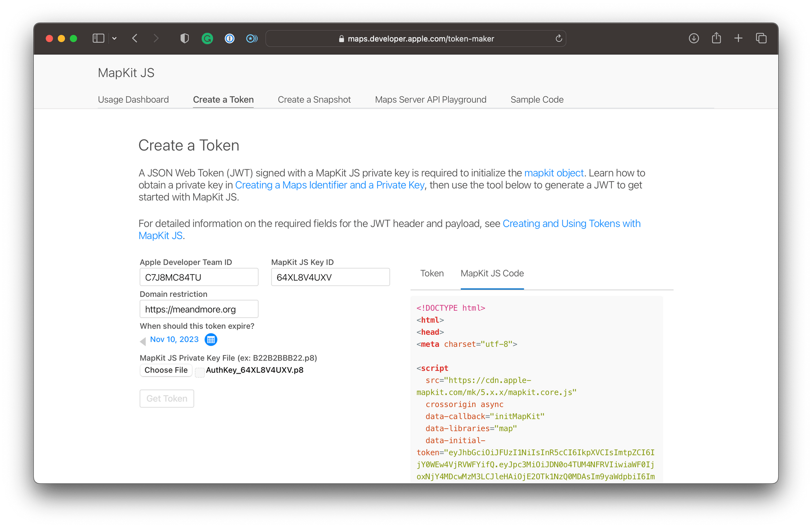Switch to the Create a Snapshot tab

coord(314,100)
